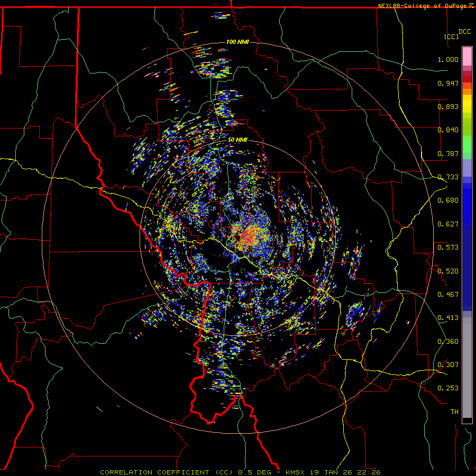
Task: Click the 50 NMI range ring label
Action: pos(237,140)
